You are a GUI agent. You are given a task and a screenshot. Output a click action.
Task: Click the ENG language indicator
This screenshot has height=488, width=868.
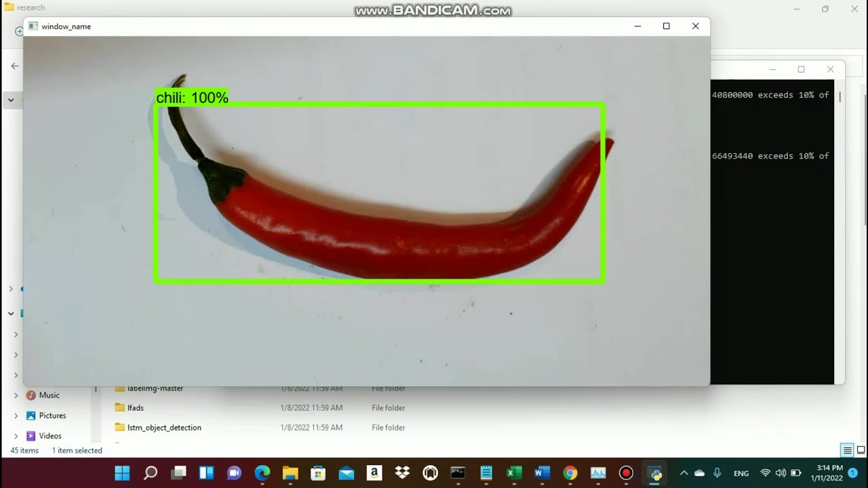[x=741, y=473]
